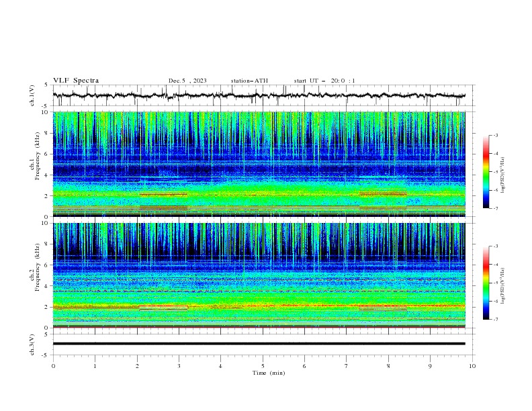This screenshot has height=411, width=532.
Task: Click time axis tick label "1"
Action: pos(95,366)
